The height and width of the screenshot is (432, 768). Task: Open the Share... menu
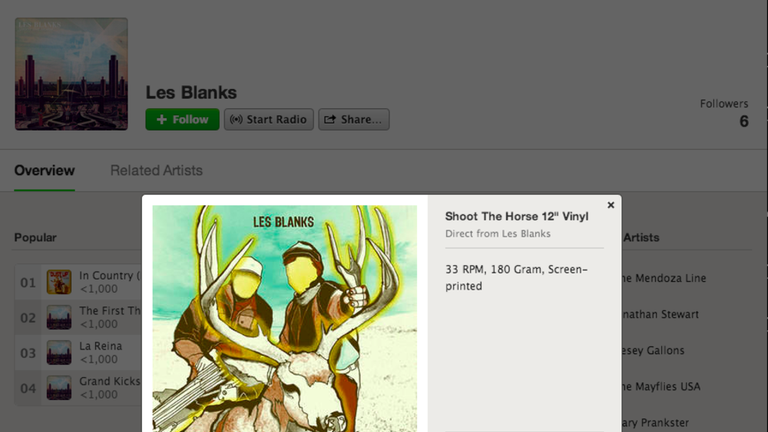(354, 120)
